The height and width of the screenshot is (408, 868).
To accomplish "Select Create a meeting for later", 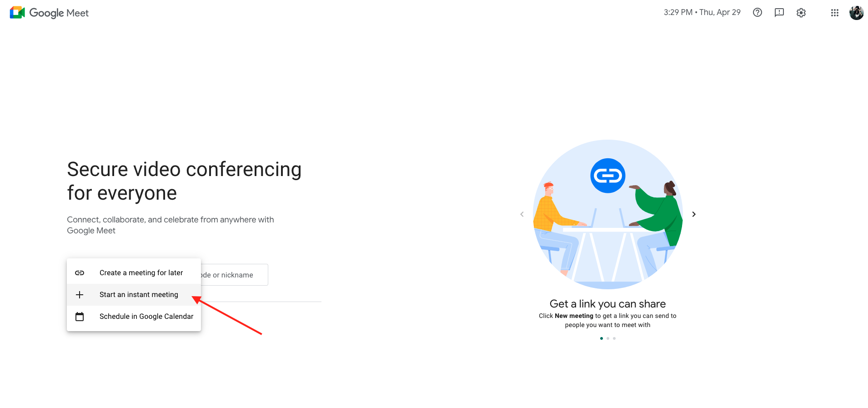I will coord(141,273).
